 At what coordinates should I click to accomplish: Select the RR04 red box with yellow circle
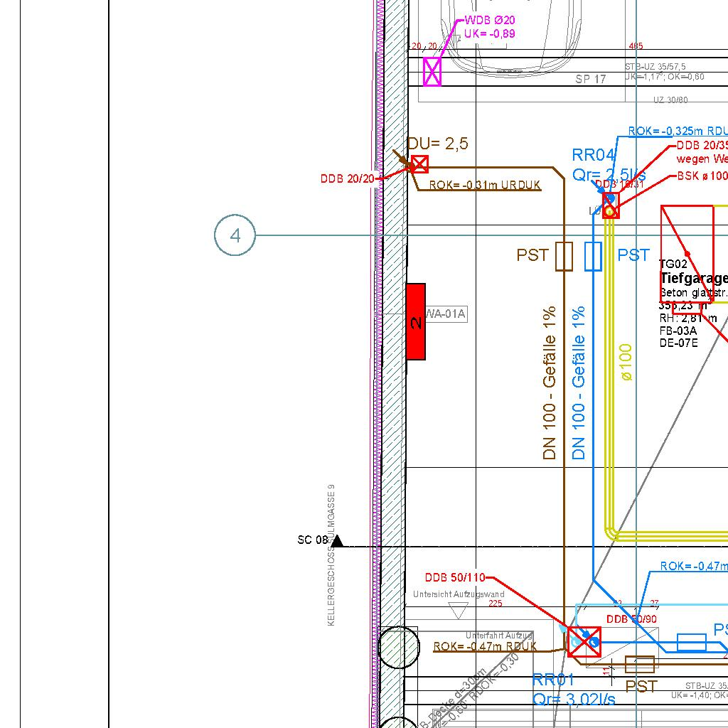[611, 208]
